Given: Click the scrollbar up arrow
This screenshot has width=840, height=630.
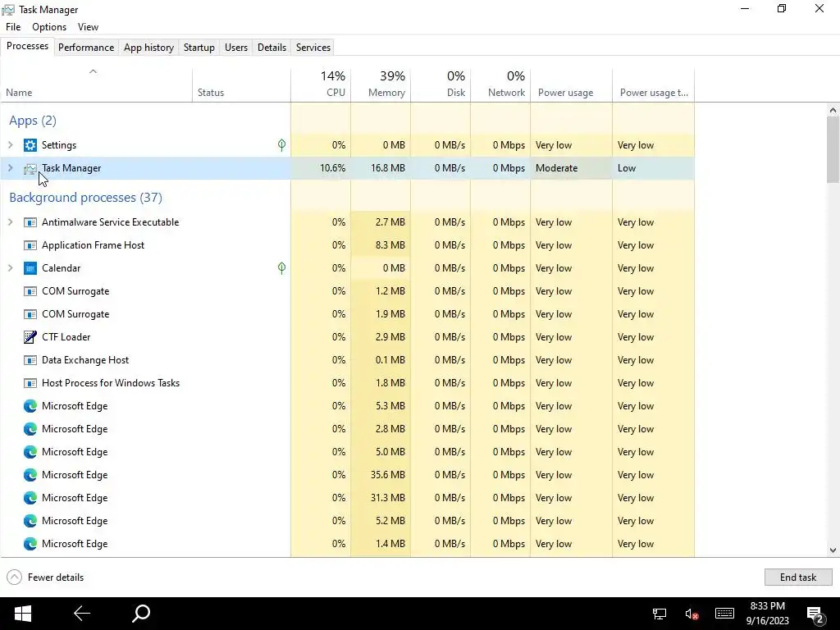Looking at the screenshot, I should coord(833,110).
